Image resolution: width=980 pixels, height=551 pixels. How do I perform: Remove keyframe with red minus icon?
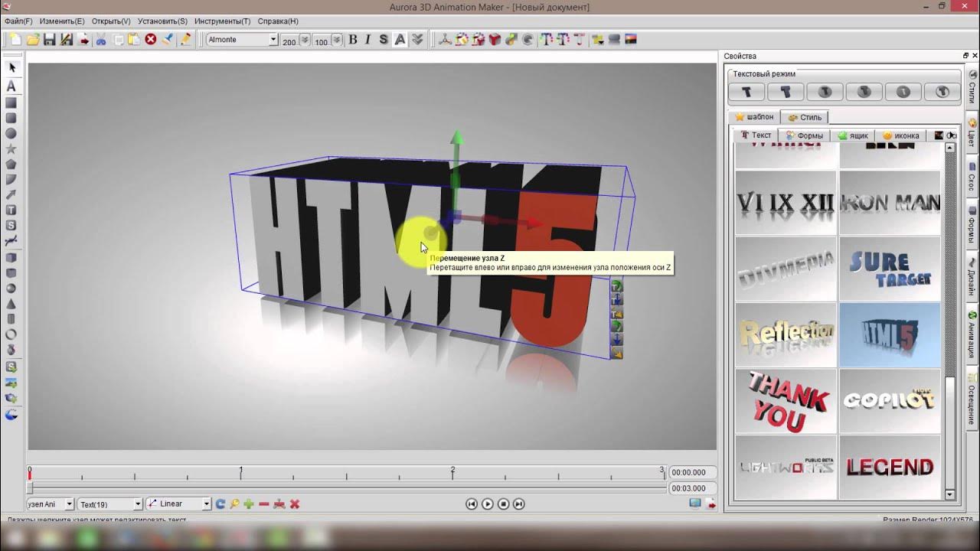(264, 504)
